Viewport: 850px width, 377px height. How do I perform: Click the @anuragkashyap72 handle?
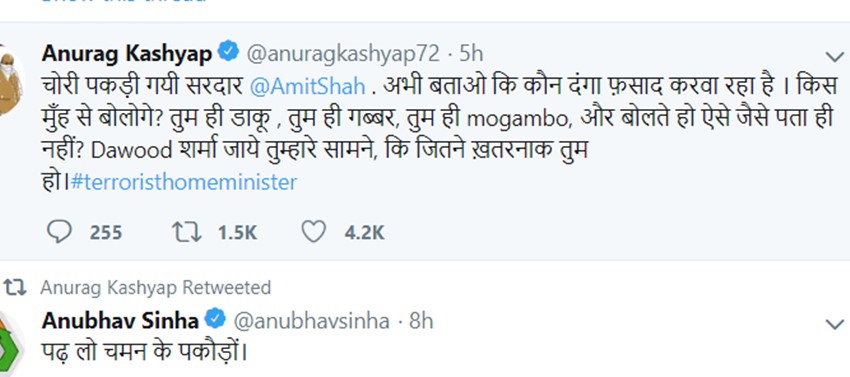(x=343, y=54)
